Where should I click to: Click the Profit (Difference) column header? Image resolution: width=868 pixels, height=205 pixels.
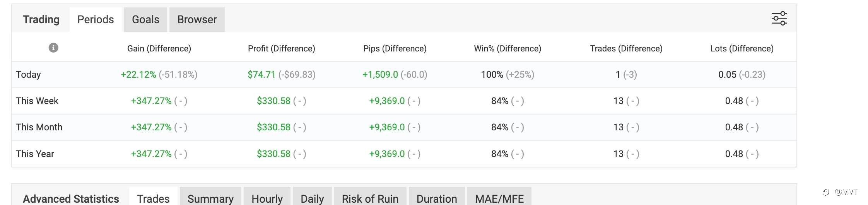click(x=281, y=48)
